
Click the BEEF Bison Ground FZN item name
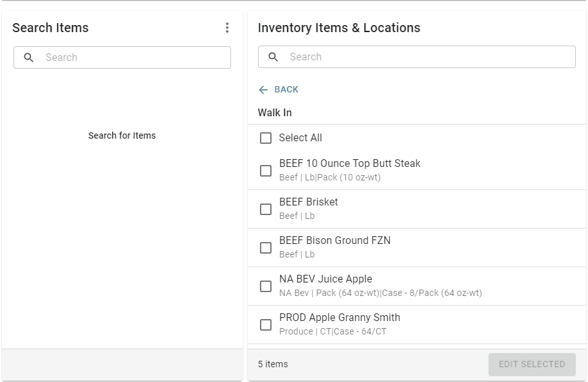click(x=334, y=241)
